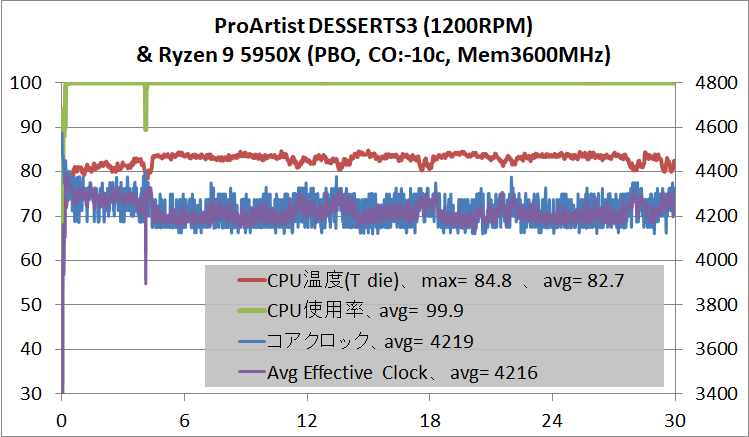Click the left axis label '80'
749x437 pixels.
[x=31, y=171]
